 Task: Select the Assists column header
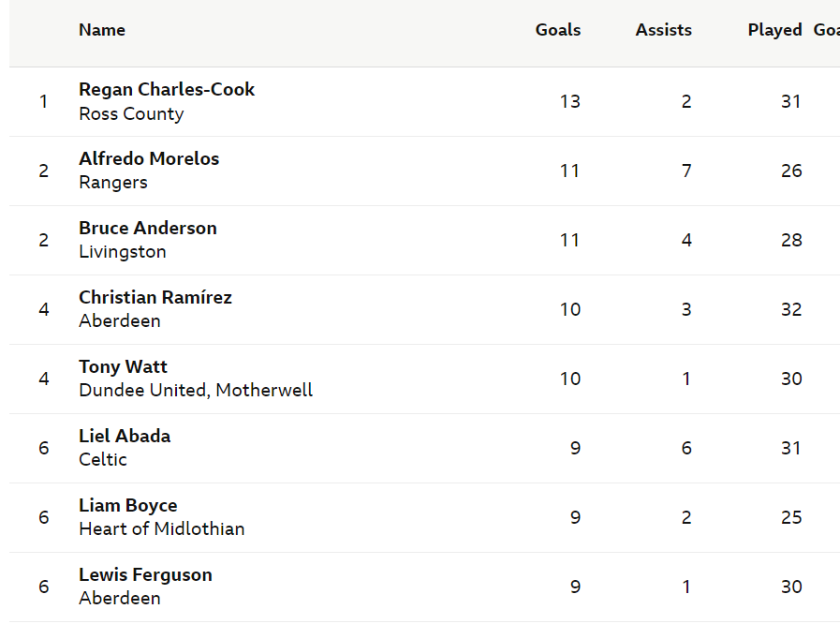(x=663, y=30)
